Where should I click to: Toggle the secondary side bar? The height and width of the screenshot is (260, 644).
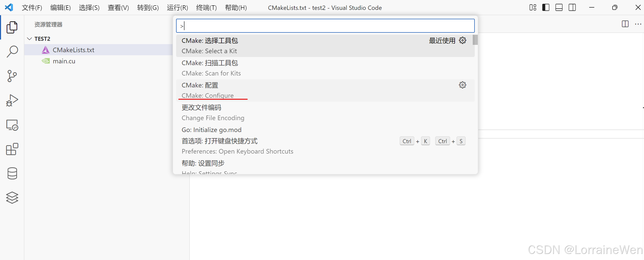(x=572, y=8)
